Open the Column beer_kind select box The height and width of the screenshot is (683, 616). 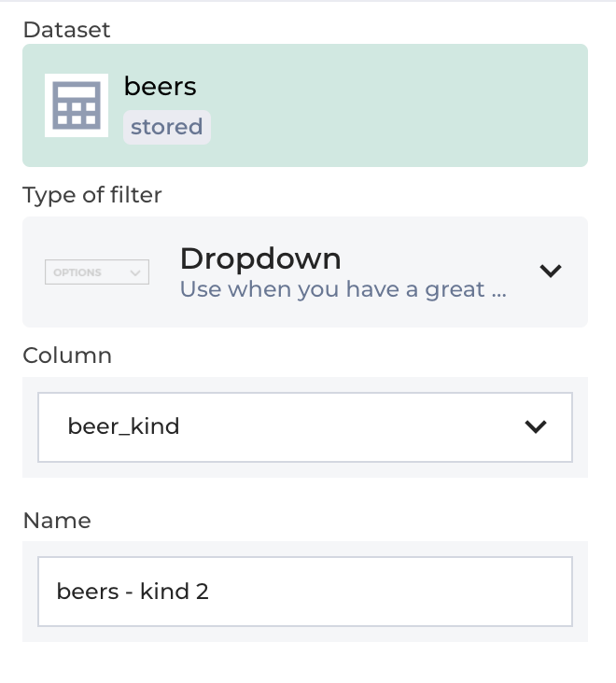tap(304, 427)
